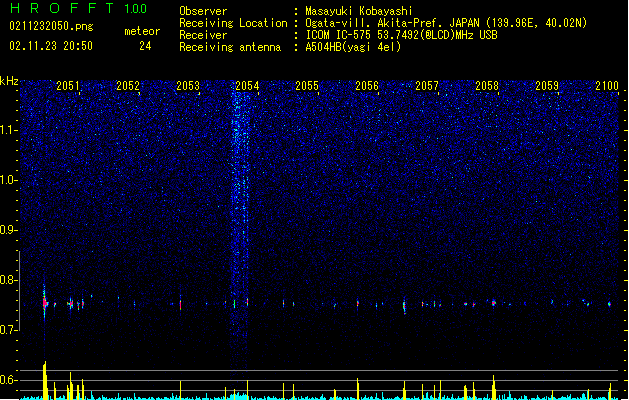Viewport: 629px width, 400px height.
Task: Click the 2052 time marker
Action: tap(128, 85)
